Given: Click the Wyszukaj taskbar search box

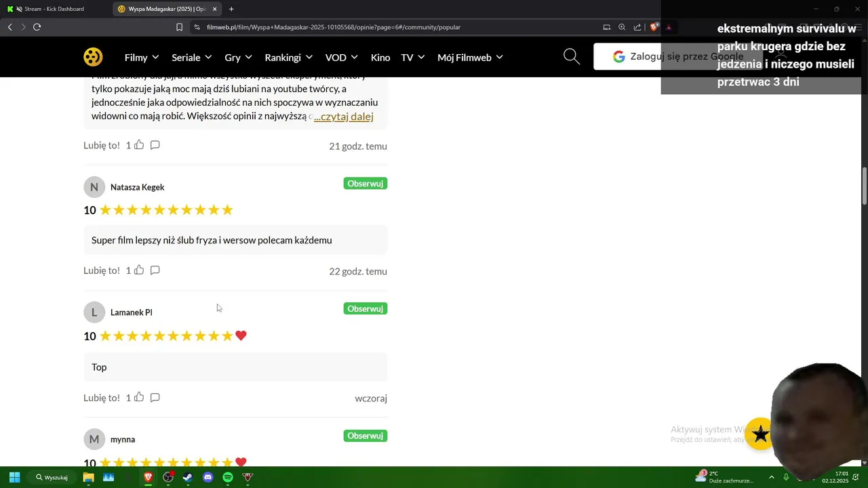Looking at the screenshot, I should (x=52, y=477).
